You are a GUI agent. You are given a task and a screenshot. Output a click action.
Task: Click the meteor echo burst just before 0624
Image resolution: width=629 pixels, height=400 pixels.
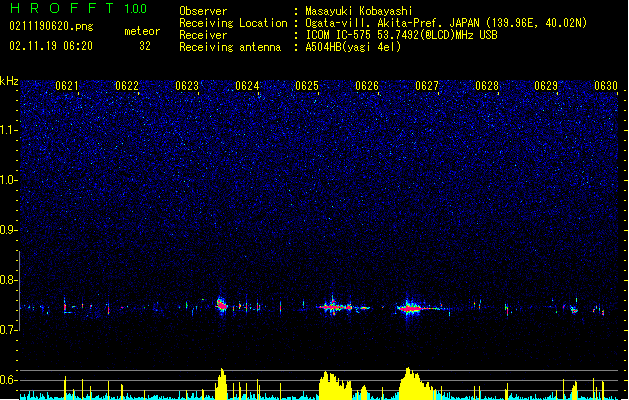click(x=221, y=305)
